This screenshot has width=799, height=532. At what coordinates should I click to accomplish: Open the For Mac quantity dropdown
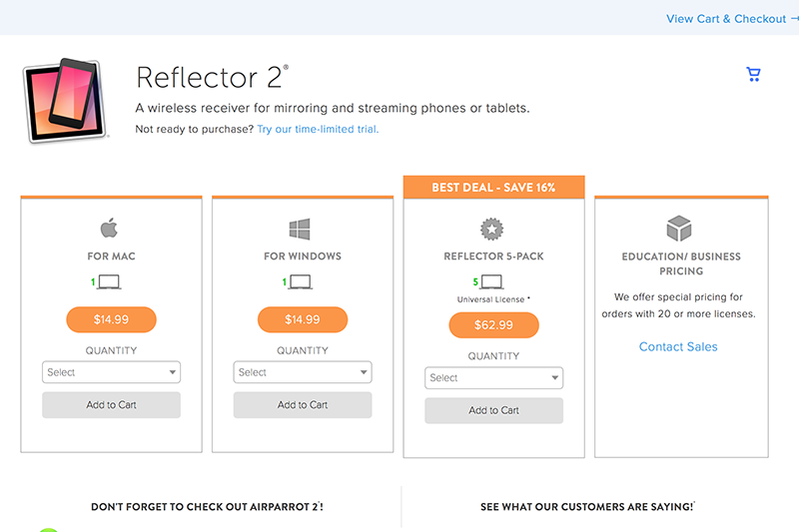coord(111,372)
